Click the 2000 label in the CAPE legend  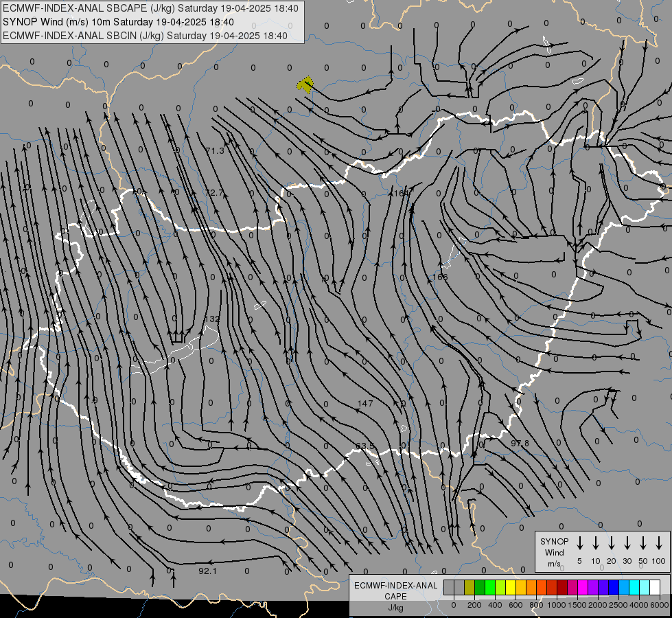coord(598,605)
